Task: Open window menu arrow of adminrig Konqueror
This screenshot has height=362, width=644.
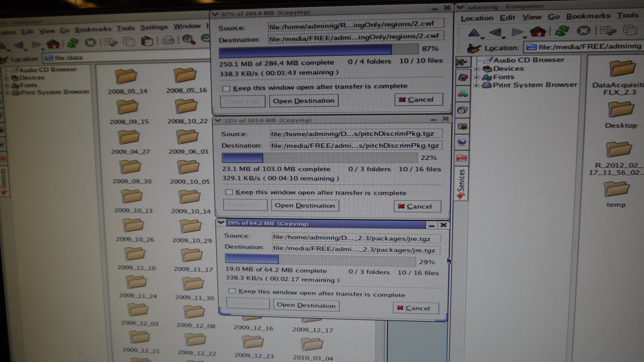Action: click(460, 8)
